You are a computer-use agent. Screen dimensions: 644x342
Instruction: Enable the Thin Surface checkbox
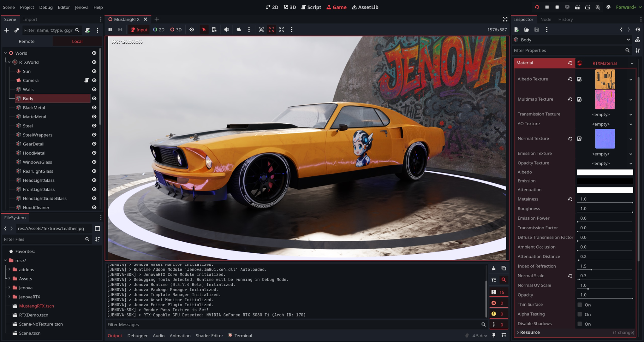[580, 305]
